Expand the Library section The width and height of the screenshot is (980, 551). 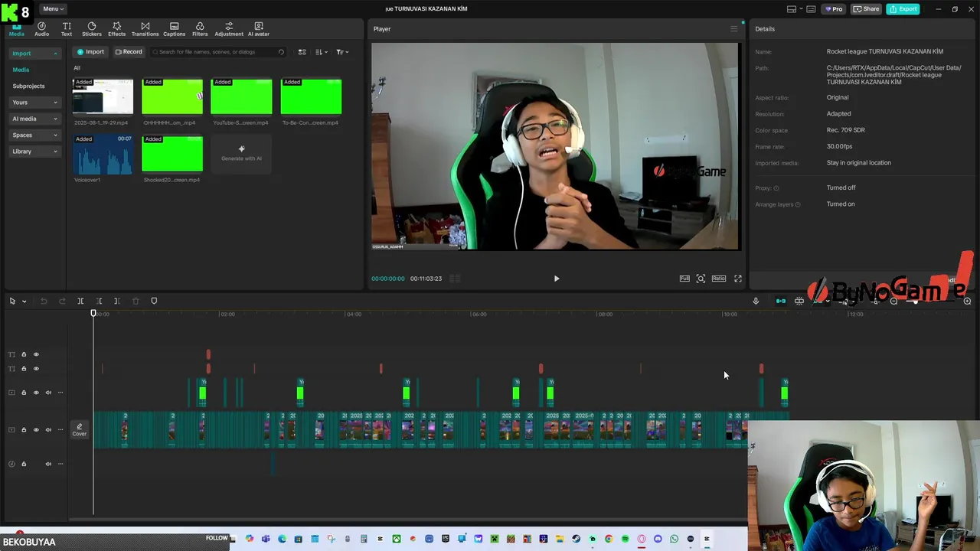tap(34, 152)
